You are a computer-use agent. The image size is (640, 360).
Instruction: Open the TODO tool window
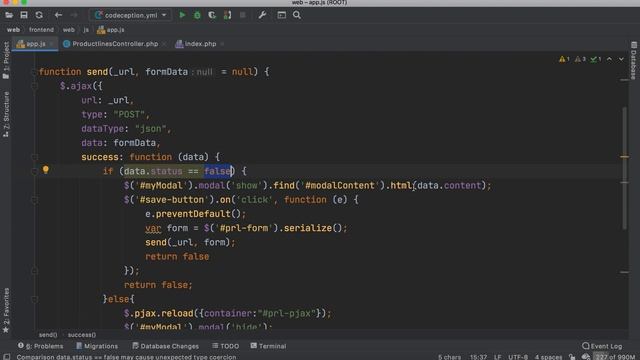coord(225,346)
